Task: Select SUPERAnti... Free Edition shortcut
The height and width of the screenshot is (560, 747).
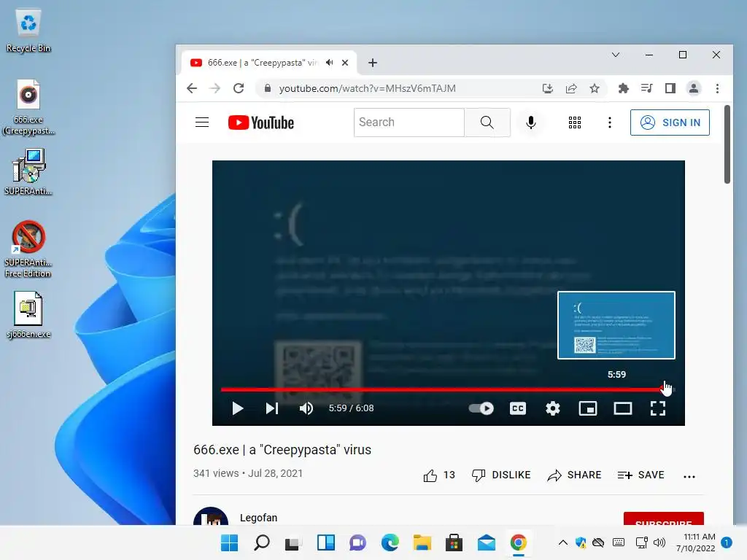Action: pos(28,249)
